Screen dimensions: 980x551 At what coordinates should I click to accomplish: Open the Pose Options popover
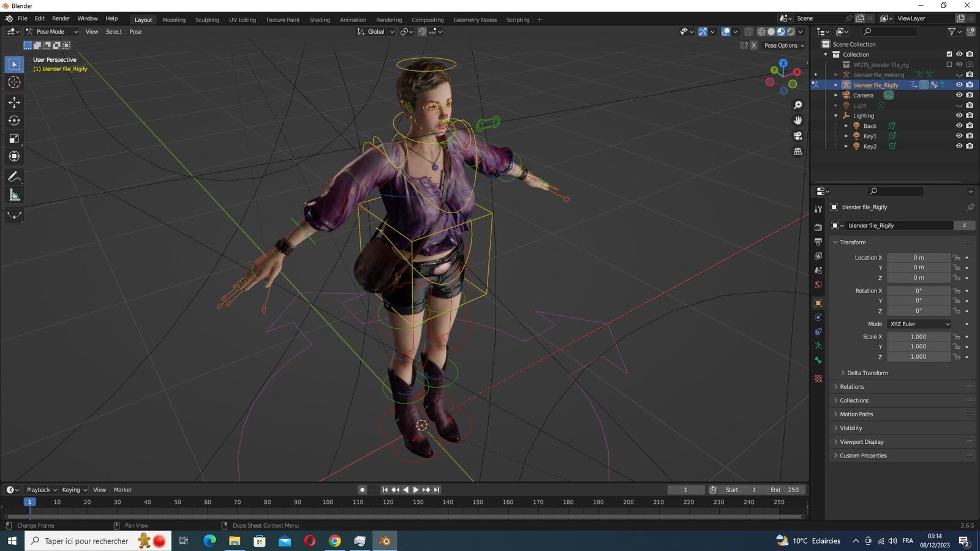[x=784, y=45]
